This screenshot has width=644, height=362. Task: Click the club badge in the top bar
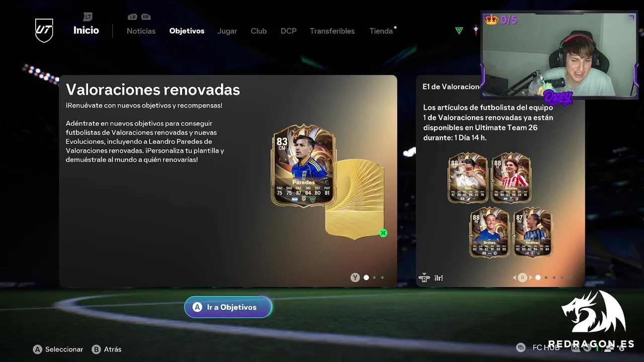pyautogui.click(x=476, y=31)
